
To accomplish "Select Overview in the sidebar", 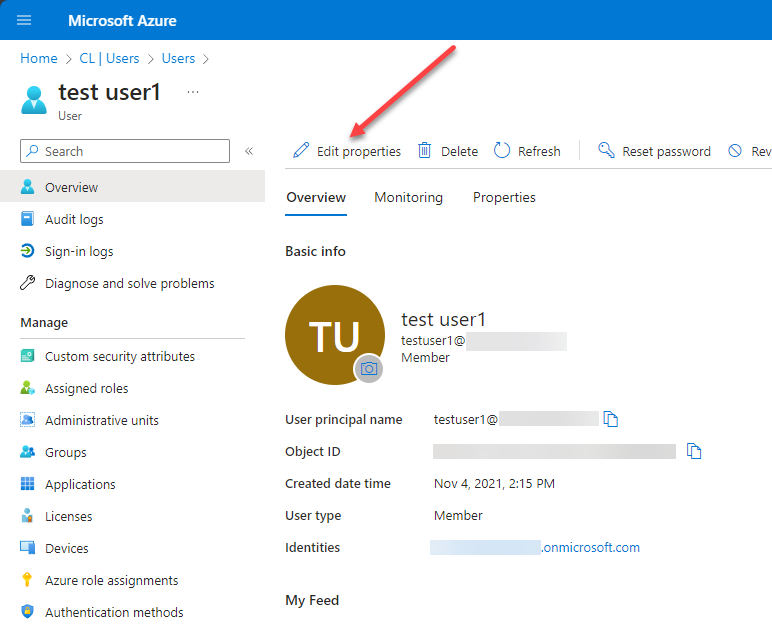I will click(132, 187).
